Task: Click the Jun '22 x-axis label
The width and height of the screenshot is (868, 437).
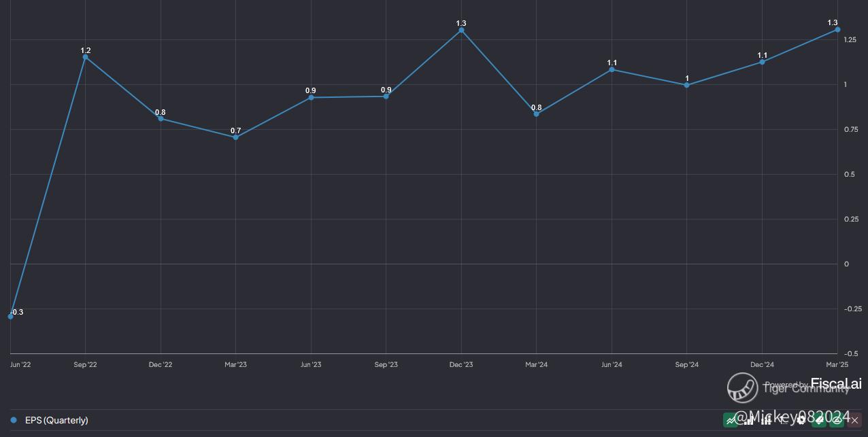Action: point(20,365)
